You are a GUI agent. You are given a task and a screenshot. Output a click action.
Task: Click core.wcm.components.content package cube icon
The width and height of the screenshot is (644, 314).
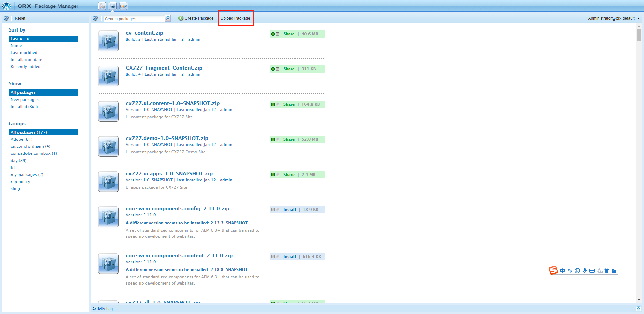click(108, 264)
